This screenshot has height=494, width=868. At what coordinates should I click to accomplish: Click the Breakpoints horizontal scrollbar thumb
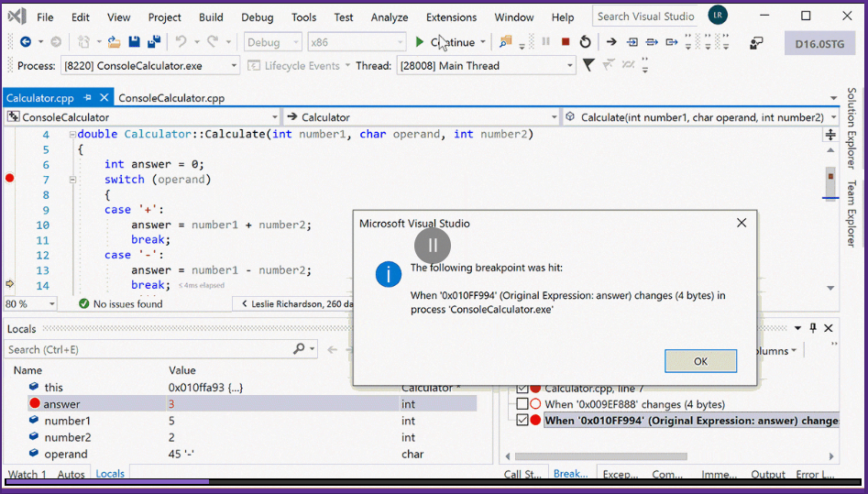601,457
